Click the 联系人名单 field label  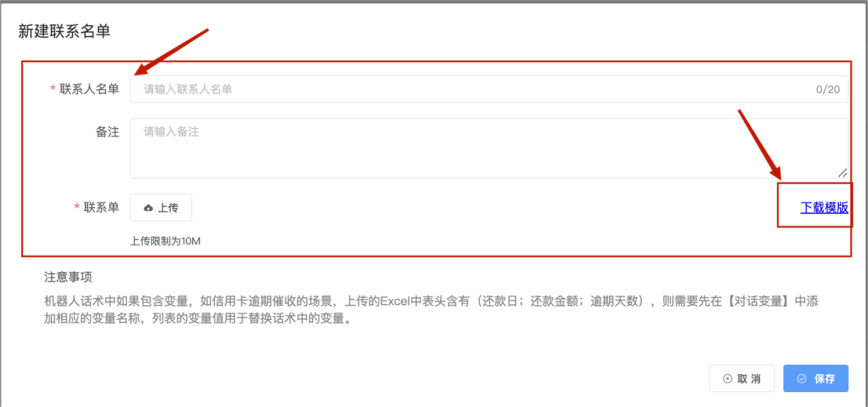coord(90,89)
